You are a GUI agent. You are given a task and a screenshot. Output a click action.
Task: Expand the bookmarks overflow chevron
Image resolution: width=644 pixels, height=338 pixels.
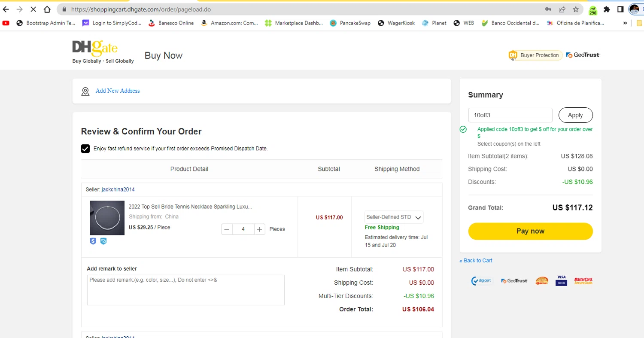pyautogui.click(x=625, y=23)
